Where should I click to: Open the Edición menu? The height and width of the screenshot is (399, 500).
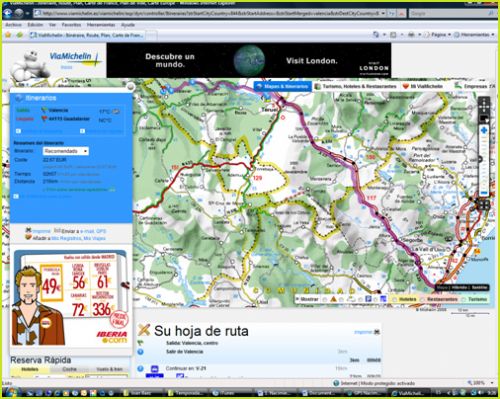pyautogui.click(x=35, y=25)
